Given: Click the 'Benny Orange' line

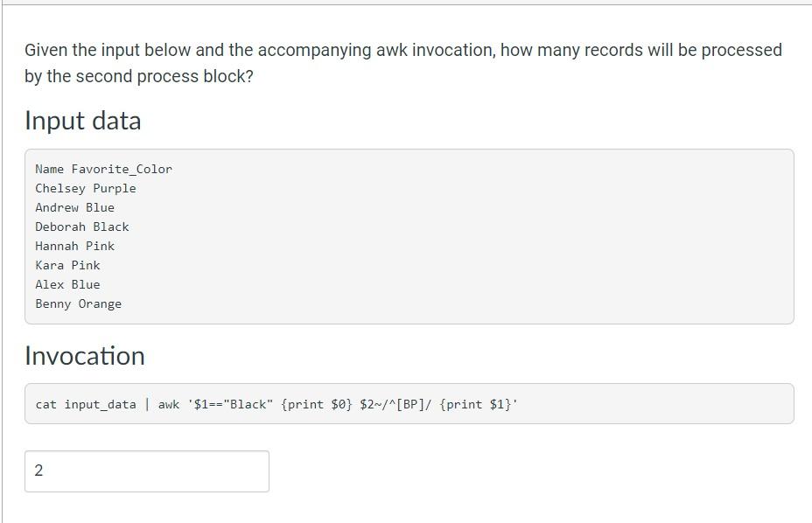Looking at the screenshot, I should pyautogui.click(x=78, y=303).
